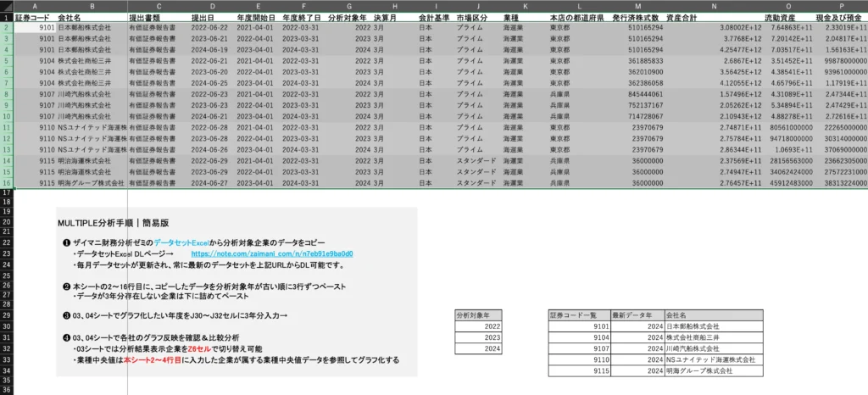Select the shares cell 361885833
This screenshot has height=395, width=868.
coord(638,61)
